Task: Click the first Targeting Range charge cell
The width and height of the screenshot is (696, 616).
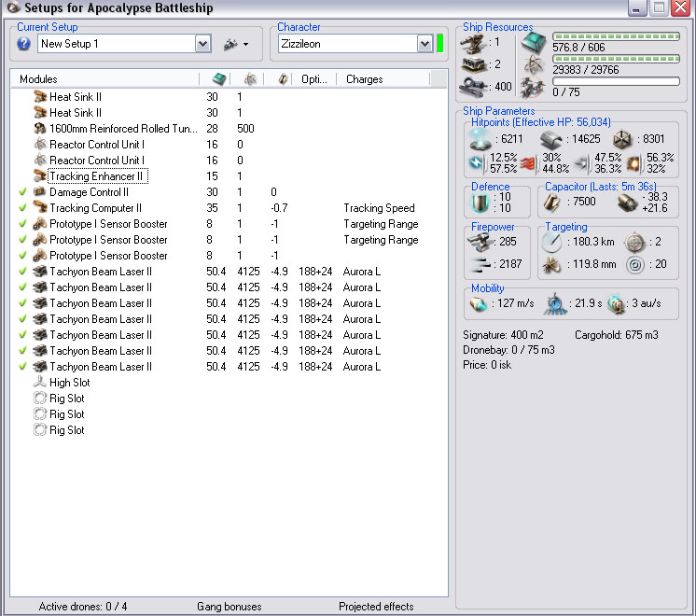Action: 381,224
